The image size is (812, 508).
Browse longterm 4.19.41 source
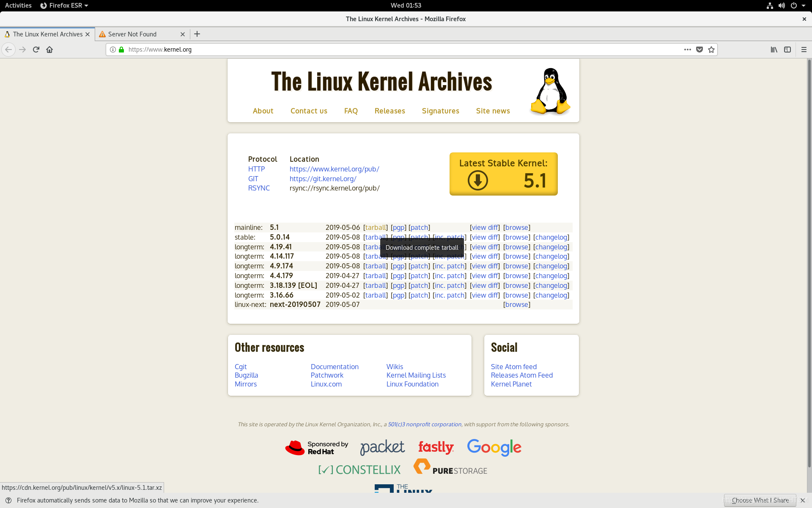(x=517, y=247)
